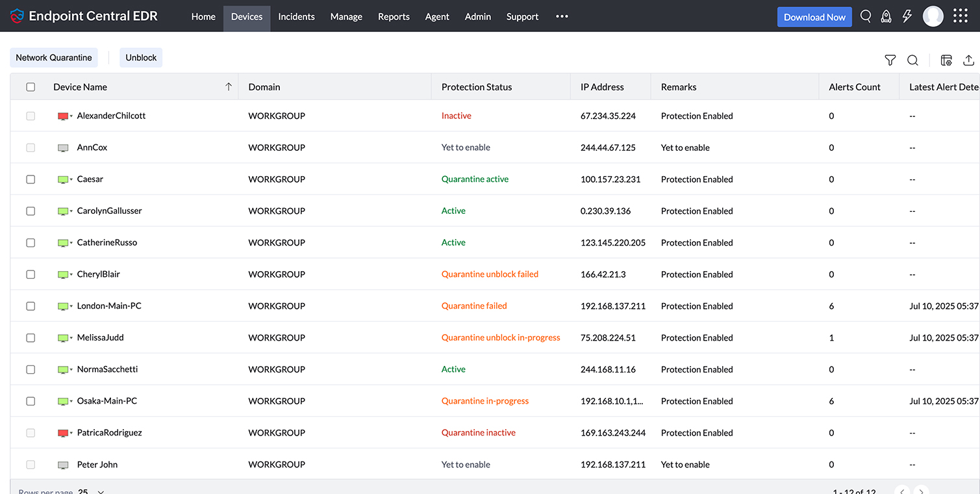The image size is (980, 494).
Task: Check the CatherineRusso row checkbox
Action: (31, 242)
